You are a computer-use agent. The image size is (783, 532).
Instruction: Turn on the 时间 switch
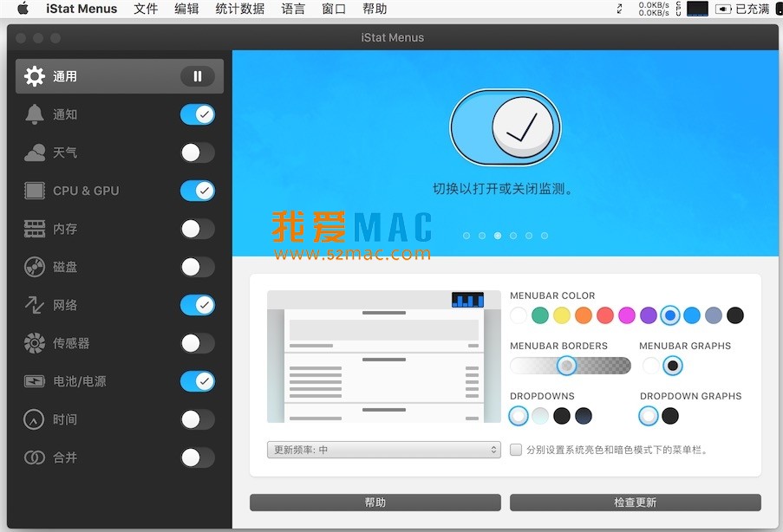[x=198, y=419]
